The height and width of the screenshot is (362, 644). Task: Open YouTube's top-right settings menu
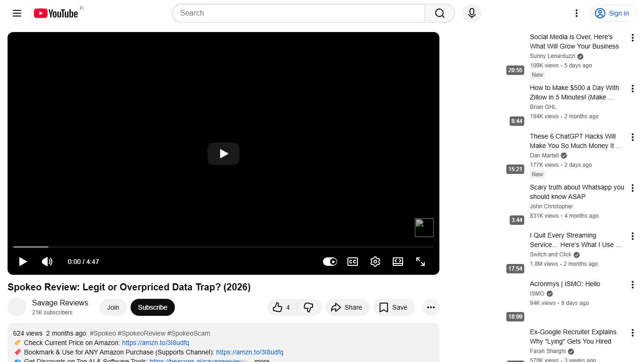click(x=576, y=13)
